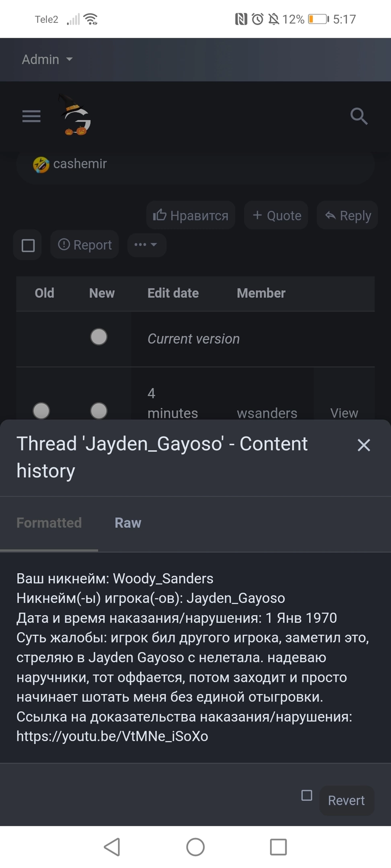Open the hamburger navigation menu

(31, 116)
